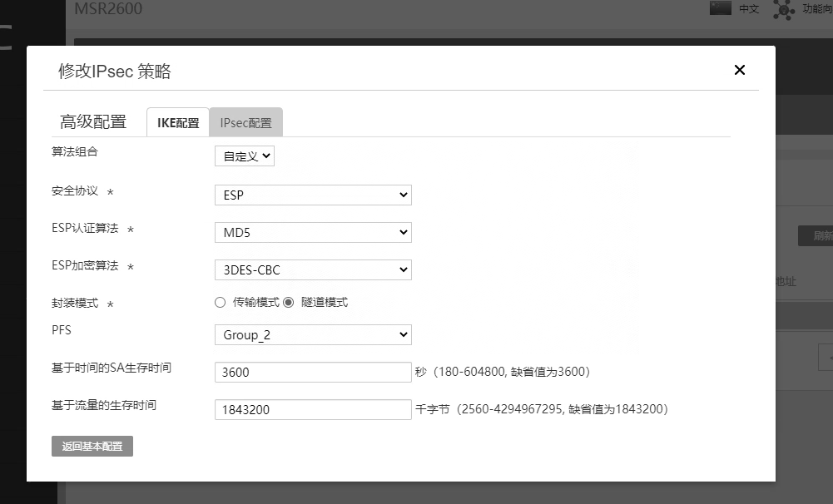The width and height of the screenshot is (833, 504).
Task: Click the MSR2600 title in header
Action: click(108, 8)
